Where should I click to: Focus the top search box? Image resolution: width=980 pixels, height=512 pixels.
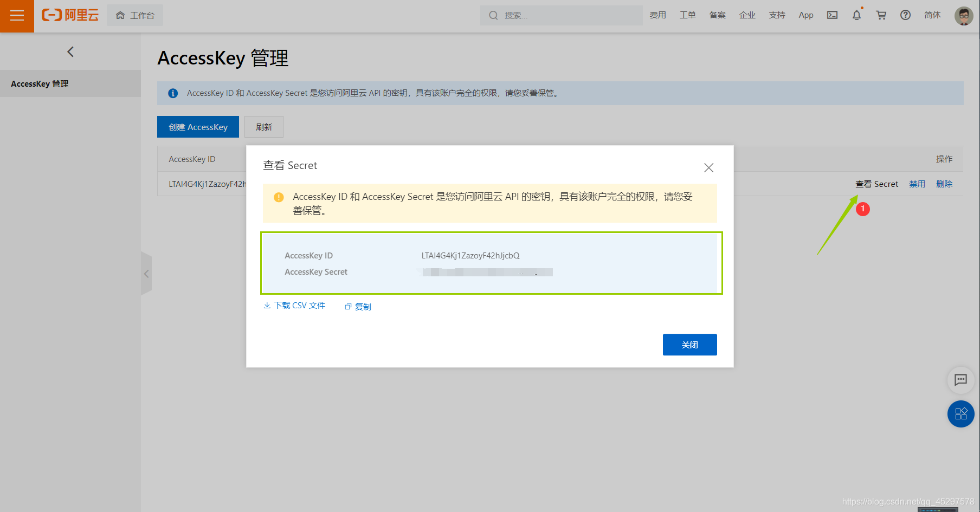pos(562,15)
